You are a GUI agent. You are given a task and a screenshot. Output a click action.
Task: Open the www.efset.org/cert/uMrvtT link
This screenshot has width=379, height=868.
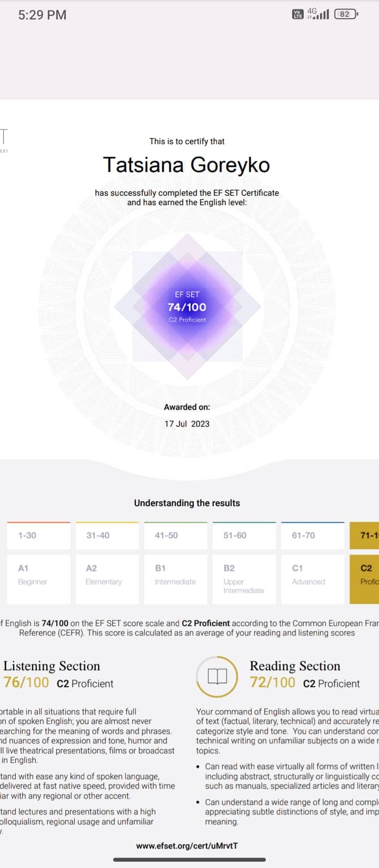(x=187, y=846)
